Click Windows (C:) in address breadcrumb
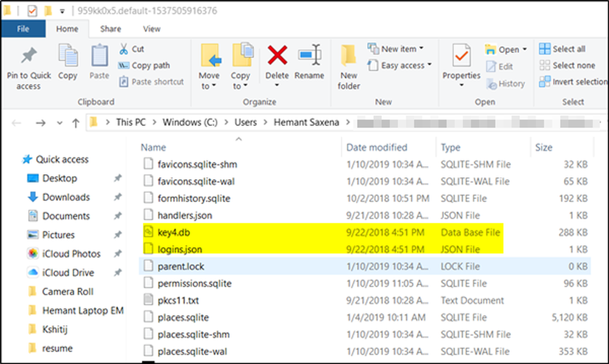The image size is (609, 364). tap(191, 122)
